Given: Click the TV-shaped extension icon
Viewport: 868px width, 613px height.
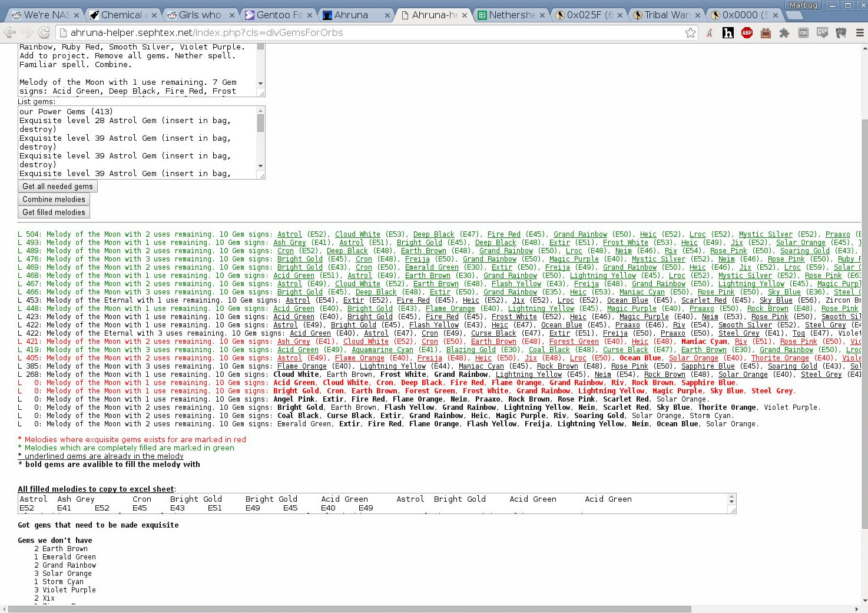Looking at the screenshot, I should tap(766, 33).
